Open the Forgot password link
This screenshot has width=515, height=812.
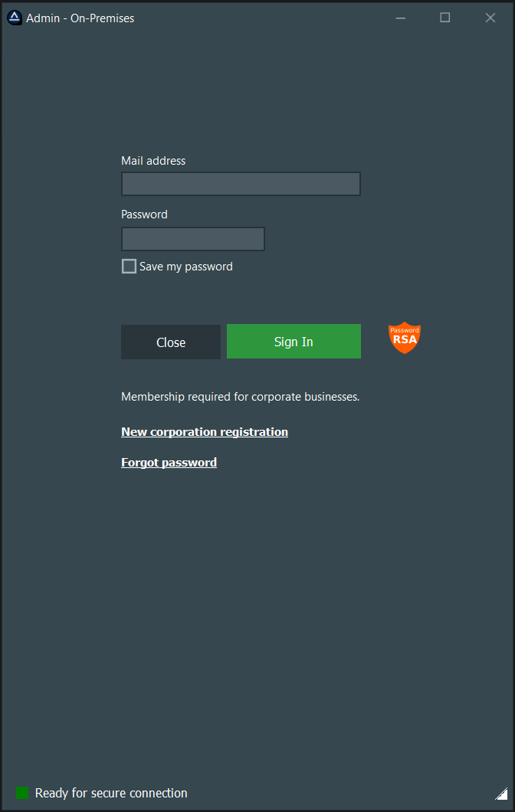(x=169, y=462)
